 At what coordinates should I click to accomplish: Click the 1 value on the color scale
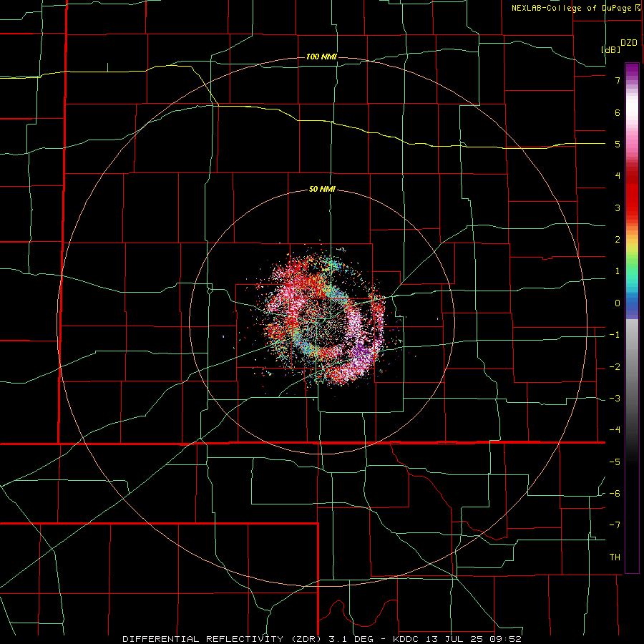pyautogui.click(x=618, y=271)
